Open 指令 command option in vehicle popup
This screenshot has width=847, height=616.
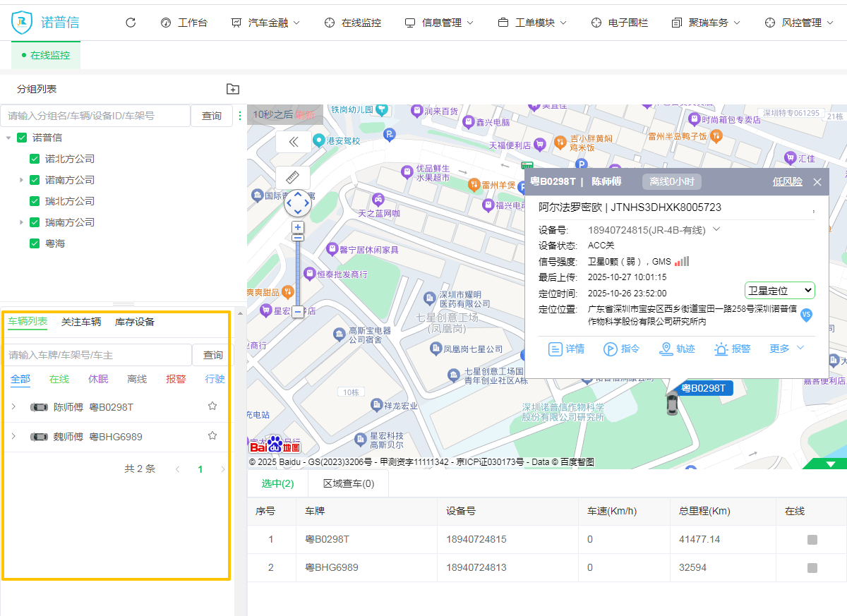coord(621,349)
